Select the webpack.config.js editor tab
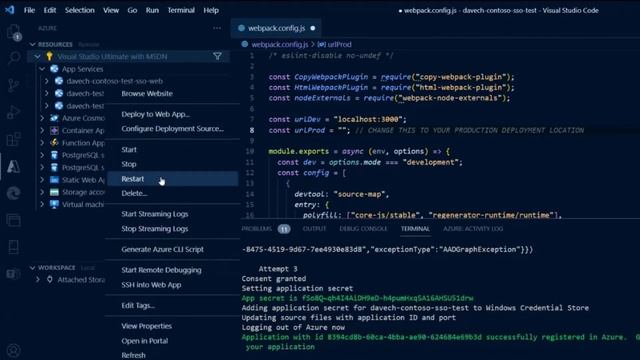640x360 pixels. 276,28
